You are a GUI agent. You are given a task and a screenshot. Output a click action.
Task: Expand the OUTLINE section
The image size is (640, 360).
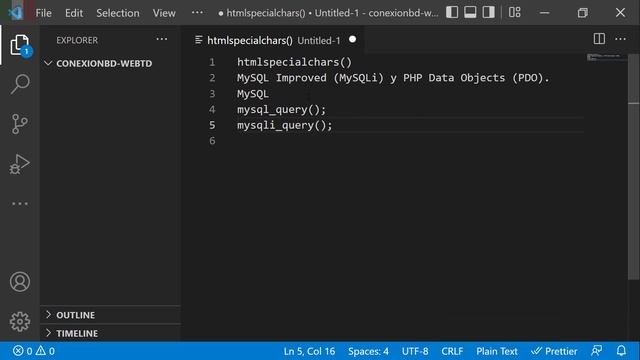(110, 315)
